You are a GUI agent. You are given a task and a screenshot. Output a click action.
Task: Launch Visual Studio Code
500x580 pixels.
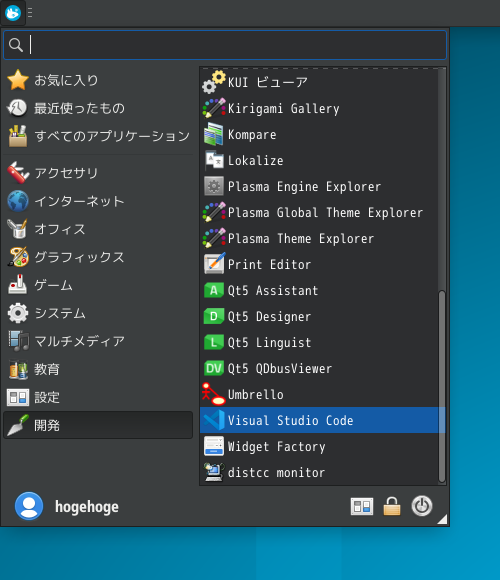click(320, 420)
